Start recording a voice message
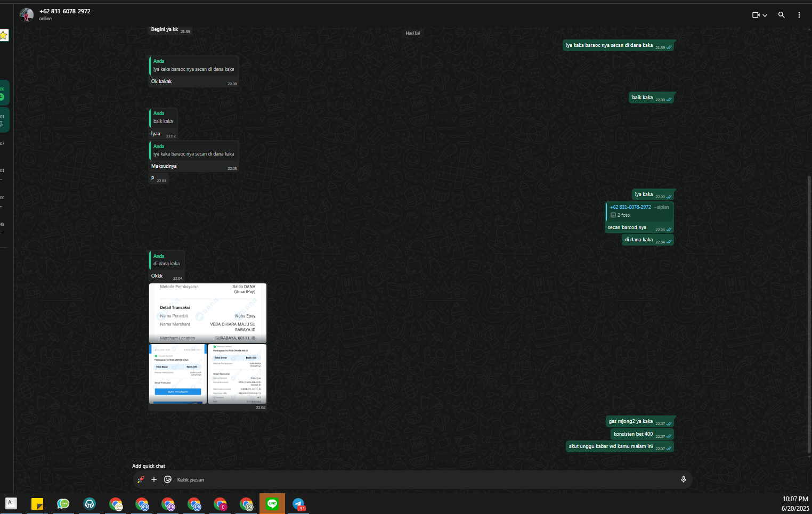 (684, 479)
